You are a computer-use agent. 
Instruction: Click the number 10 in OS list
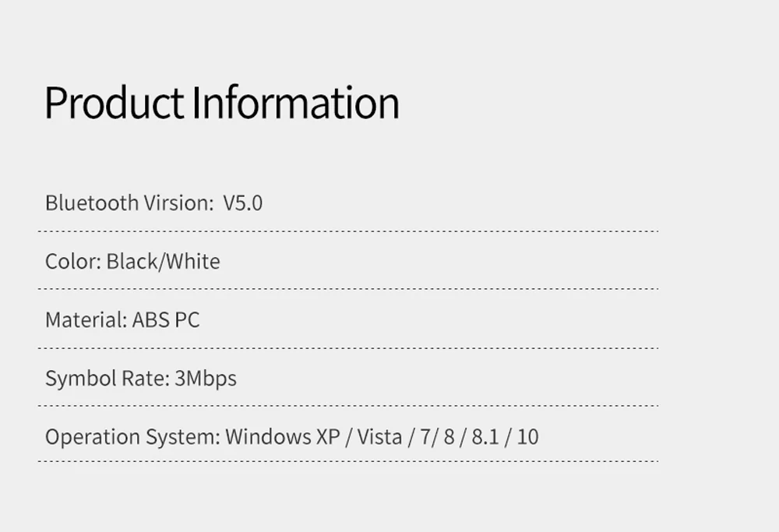coord(527,437)
